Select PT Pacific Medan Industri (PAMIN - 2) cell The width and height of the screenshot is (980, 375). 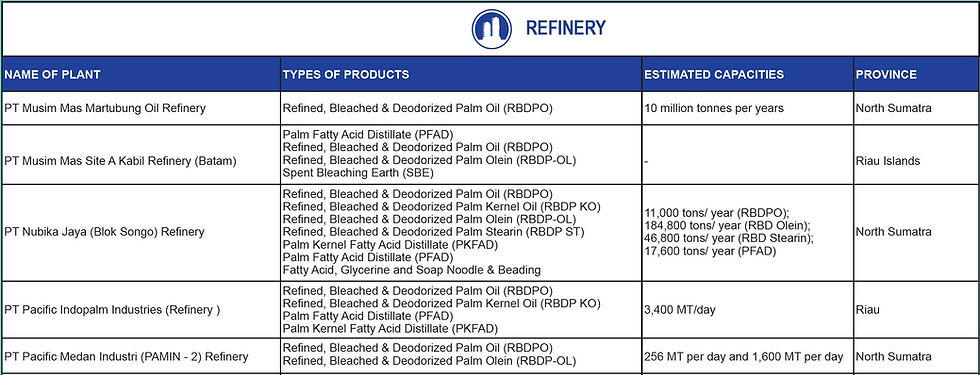pos(141,356)
